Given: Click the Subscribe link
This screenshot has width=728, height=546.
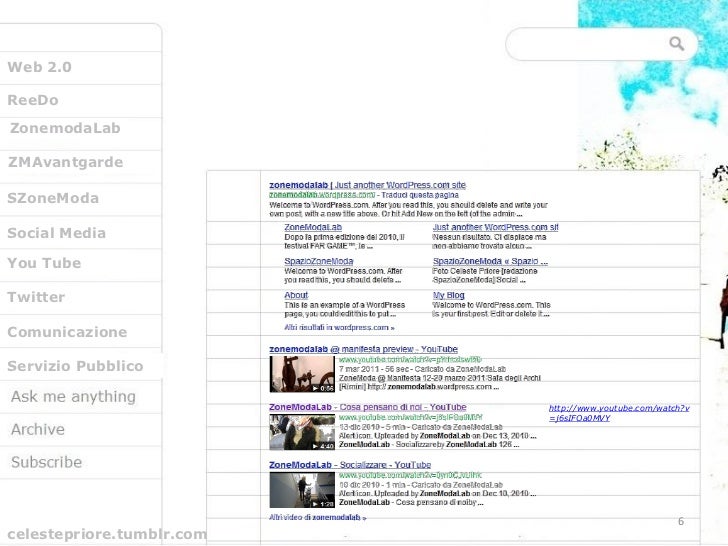Looking at the screenshot, I should coord(46,462).
